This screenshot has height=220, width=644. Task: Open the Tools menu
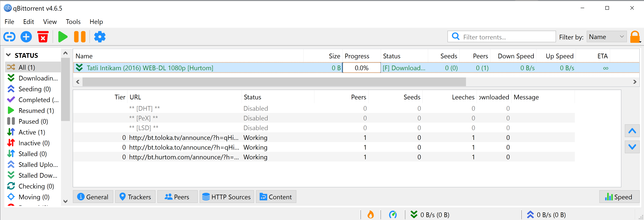73,22
